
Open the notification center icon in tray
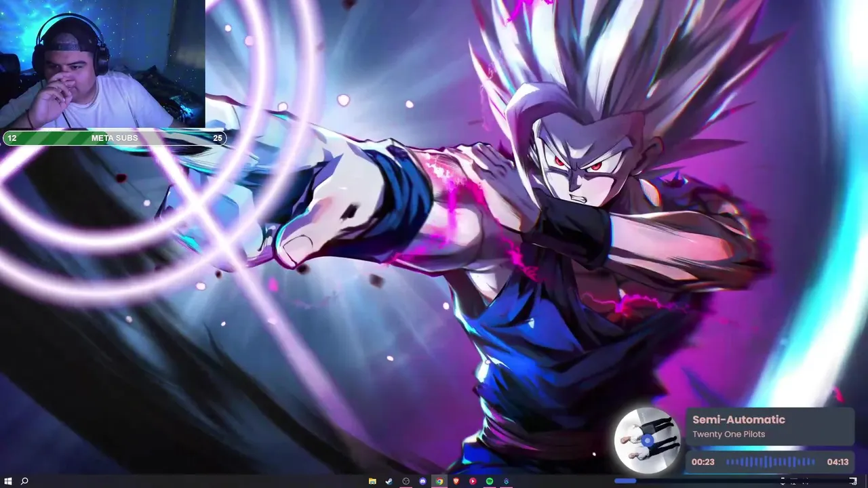coord(853,481)
